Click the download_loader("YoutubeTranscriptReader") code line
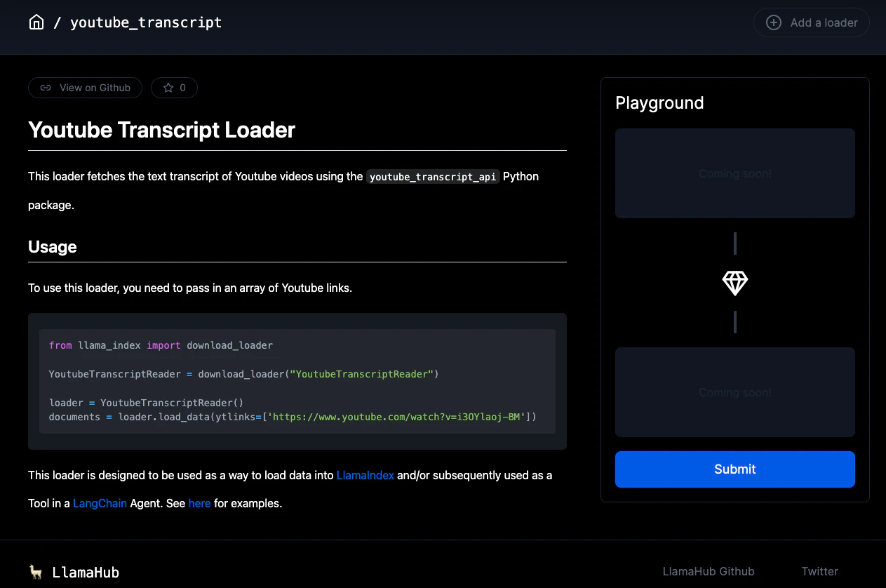Screen dimensions: 886x588 coord(243,374)
